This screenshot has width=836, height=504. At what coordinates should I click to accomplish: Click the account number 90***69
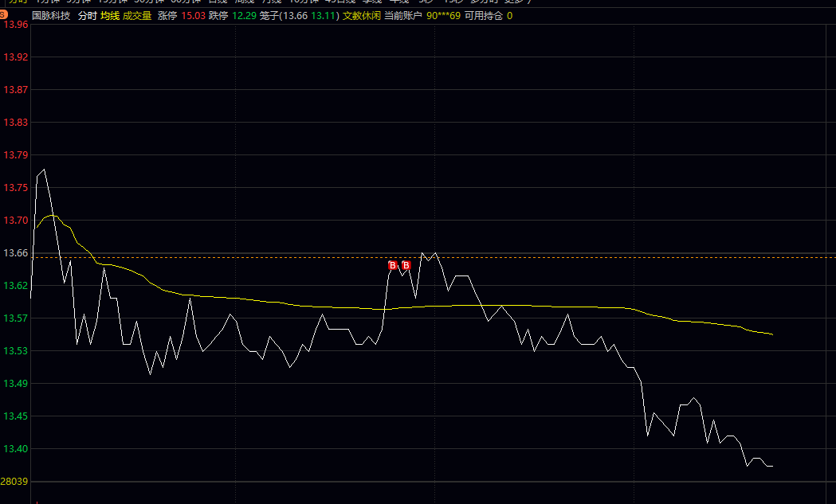443,15
